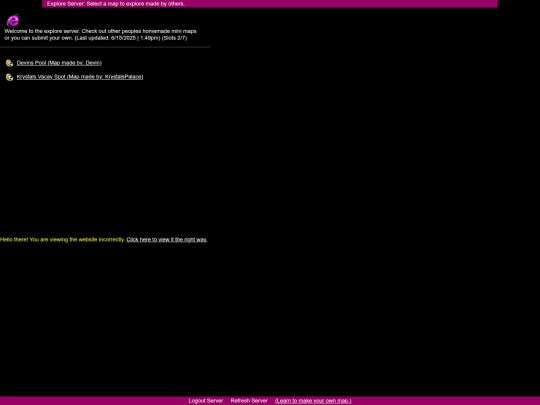The width and height of the screenshot is (540, 405).
Task: Click the "Slots 2/7" indicator text
Action: pyautogui.click(x=174, y=38)
